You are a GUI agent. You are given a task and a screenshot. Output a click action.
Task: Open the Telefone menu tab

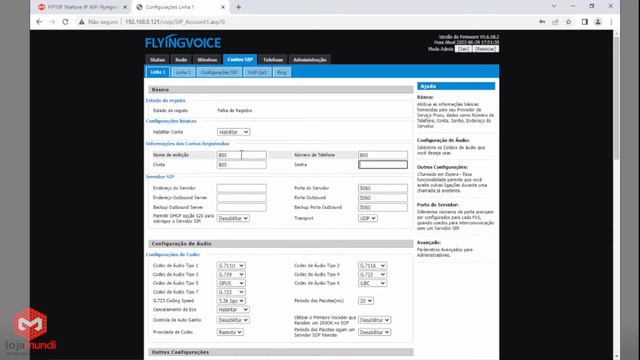(273, 60)
